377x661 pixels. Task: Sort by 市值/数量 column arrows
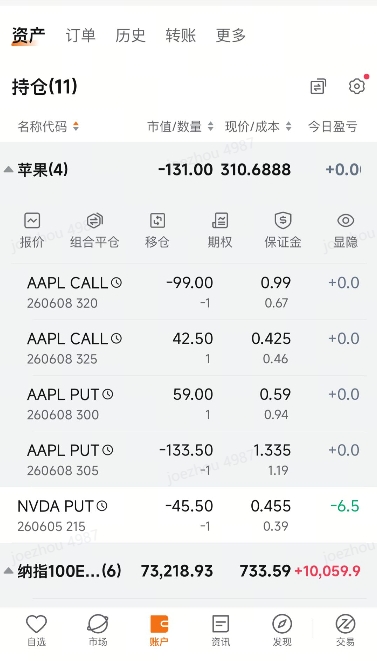tap(210, 126)
